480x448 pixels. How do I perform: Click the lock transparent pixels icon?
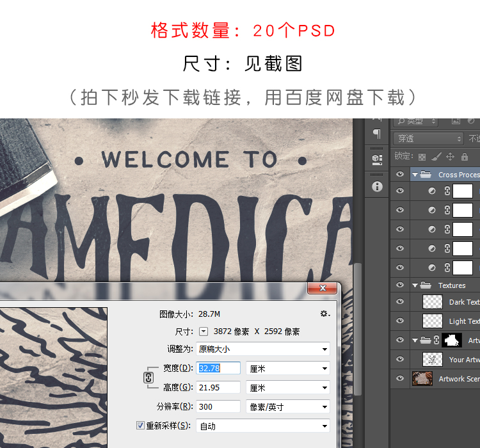(x=422, y=156)
